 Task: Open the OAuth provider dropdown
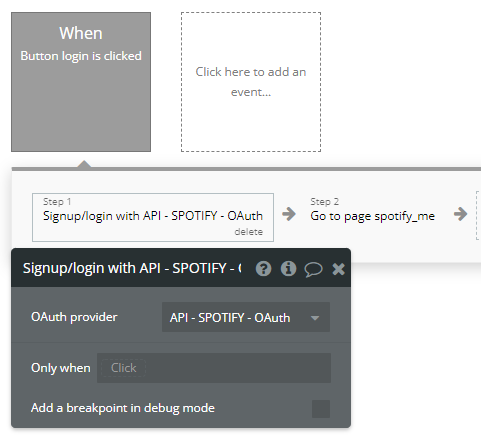click(x=246, y=317)
